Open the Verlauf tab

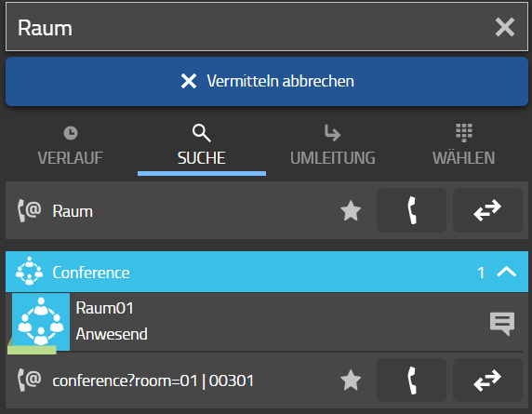[71, 146]
